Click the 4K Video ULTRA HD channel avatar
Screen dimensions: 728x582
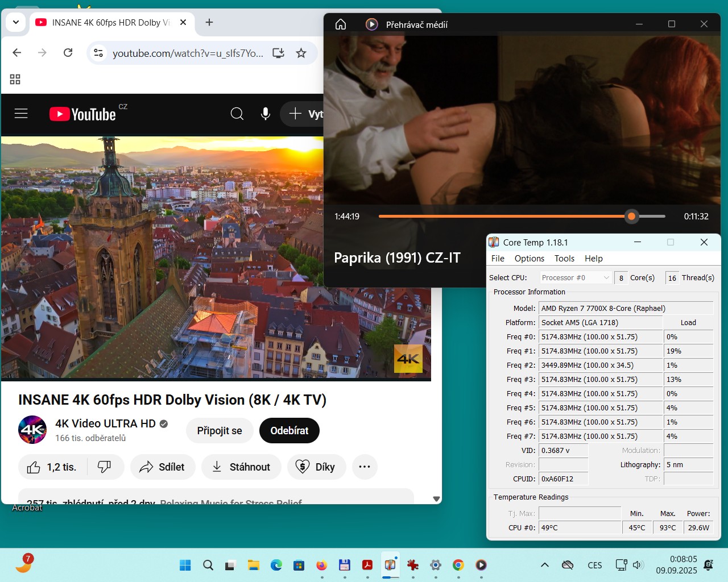tap(32, 430)
